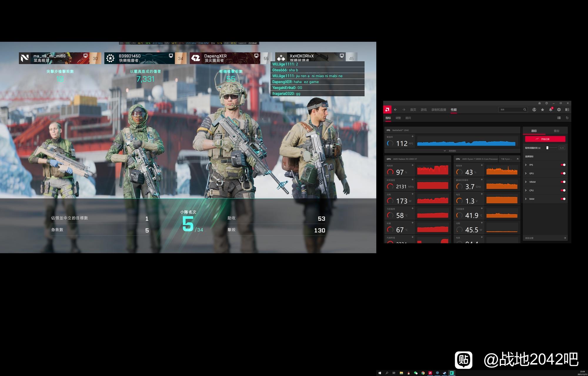The height and width of the screenshot is (376, 588).
Task: Add GPU utilization 97% metric with plus
Action: pos(412,165)
